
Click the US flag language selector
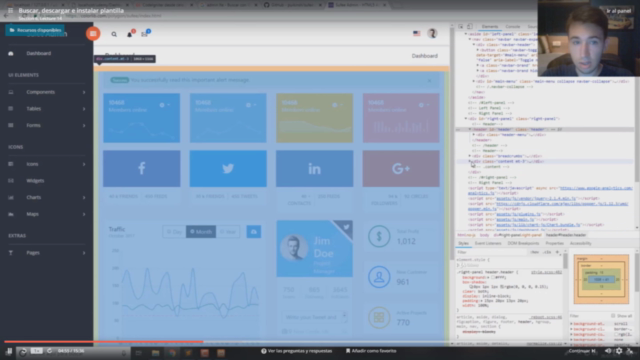click(416, 33)
